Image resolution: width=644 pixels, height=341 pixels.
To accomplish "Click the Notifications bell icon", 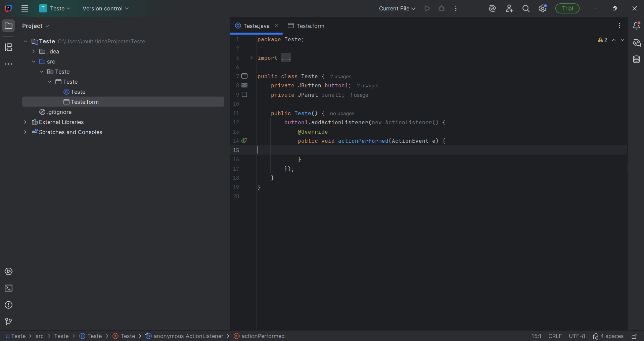I will [636, 26].
